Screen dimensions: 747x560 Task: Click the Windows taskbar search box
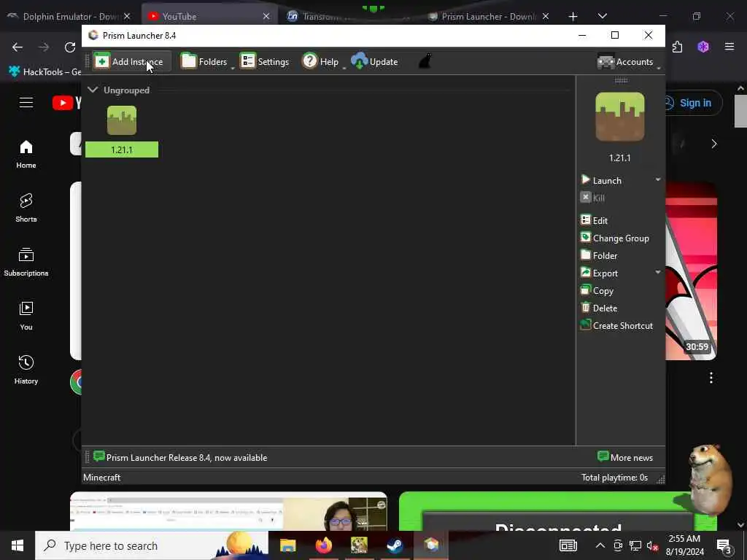152,545
